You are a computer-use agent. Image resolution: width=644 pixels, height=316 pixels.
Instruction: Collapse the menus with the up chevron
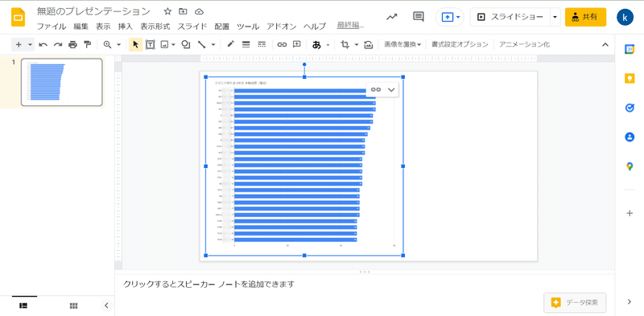[x=605, y=45]
